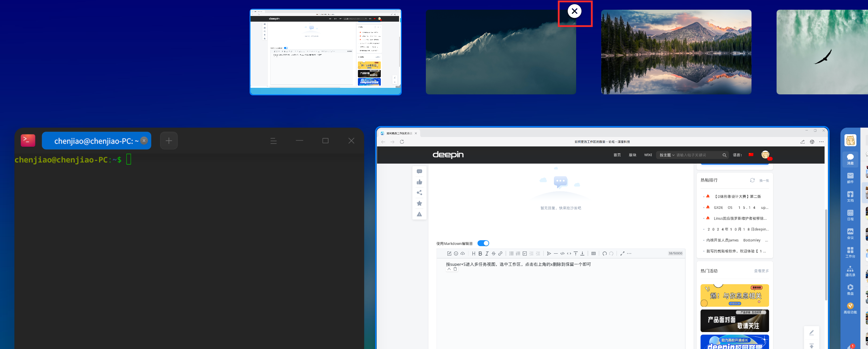The image size is (868, 349).
Task: Remove workspace with the round X button
Action: click(575, 11)
